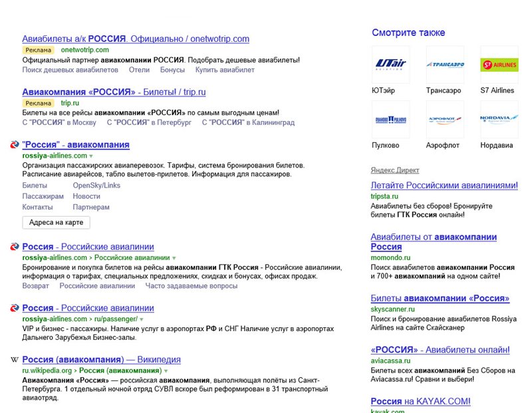532x413 pixels.
Task: Expand the arrow after Российские авиалинии breadcrumb
Action: point(175,257)
